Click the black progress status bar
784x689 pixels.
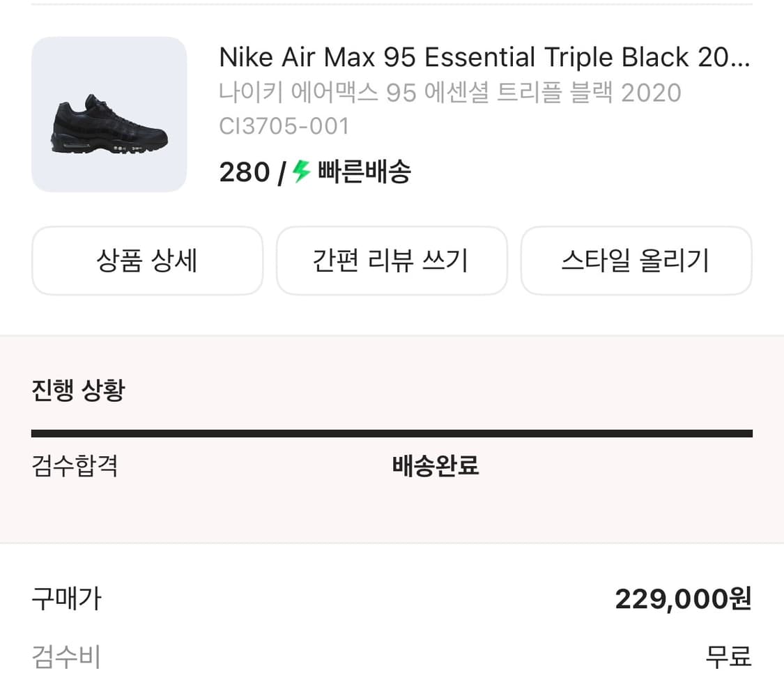click(x=392, y=433)
